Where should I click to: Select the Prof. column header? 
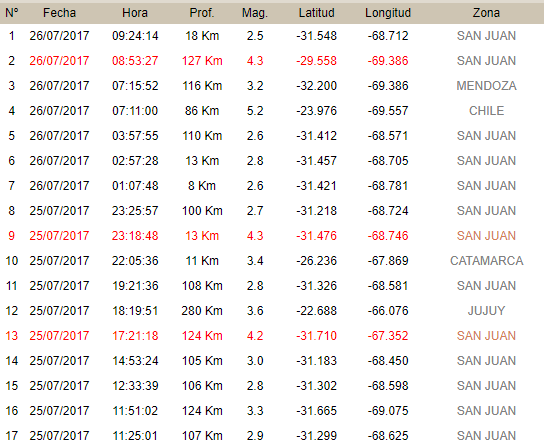tap(202, 13)
